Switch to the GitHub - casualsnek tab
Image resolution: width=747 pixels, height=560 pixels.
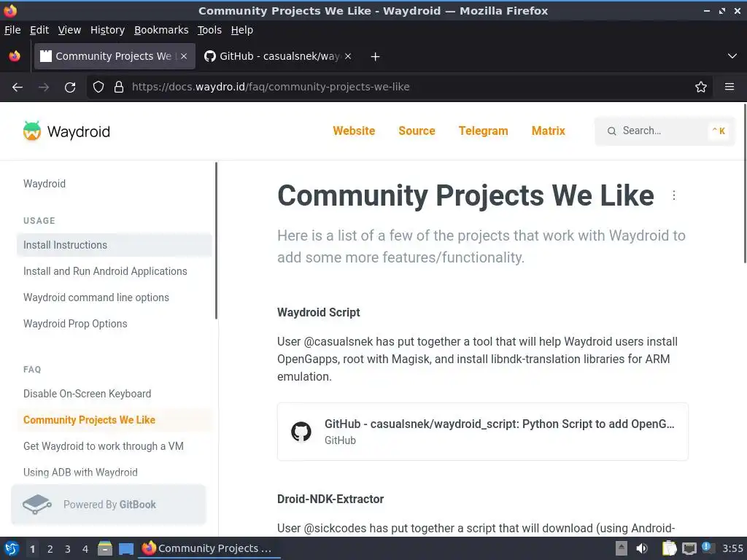click(279, 56)
